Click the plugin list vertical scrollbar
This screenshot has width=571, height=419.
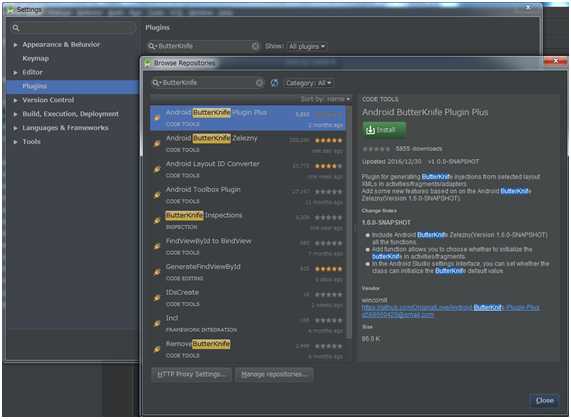[349, 222]
